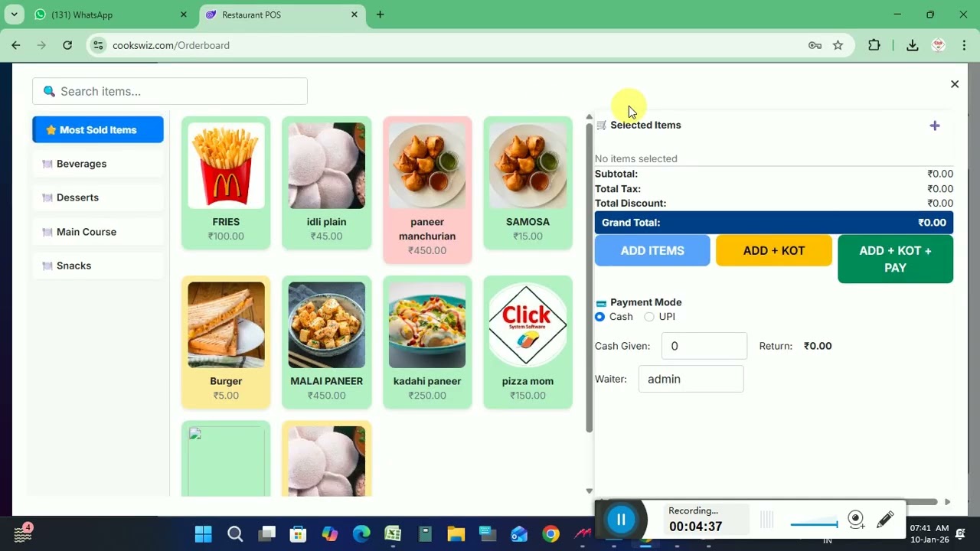Open the recorder pencil annotation tool
The width and height of the screenshot is (980, 551).
tap(885, 520)
